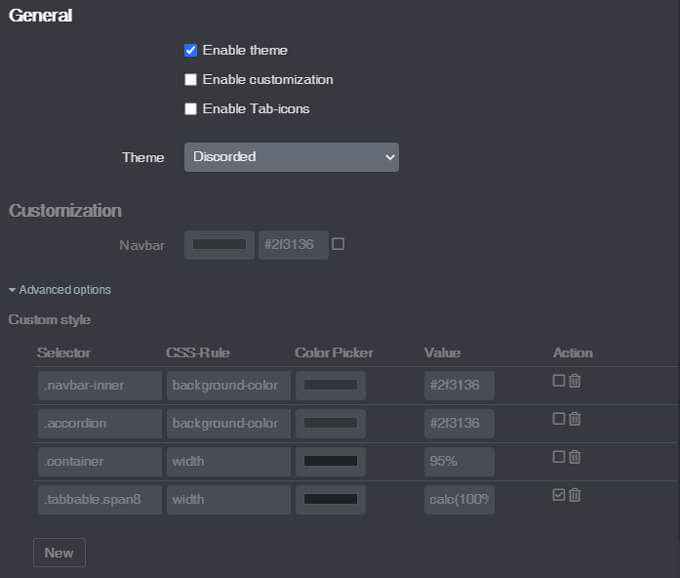Click the 95% value field
Viewport: 680px width, 578px height.
(459, 462)
